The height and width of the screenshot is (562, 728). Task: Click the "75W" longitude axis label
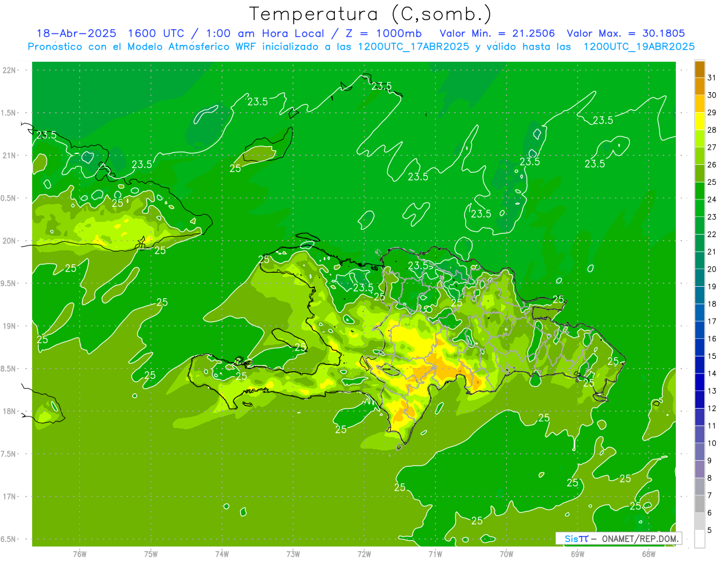pyautogui.click(x=151, y=554)
